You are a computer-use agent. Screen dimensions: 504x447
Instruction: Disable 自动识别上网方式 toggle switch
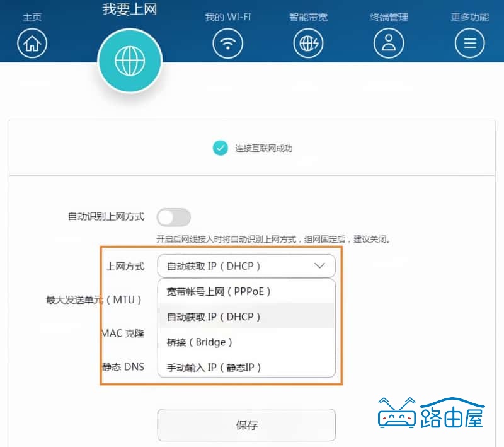[174, 217]
